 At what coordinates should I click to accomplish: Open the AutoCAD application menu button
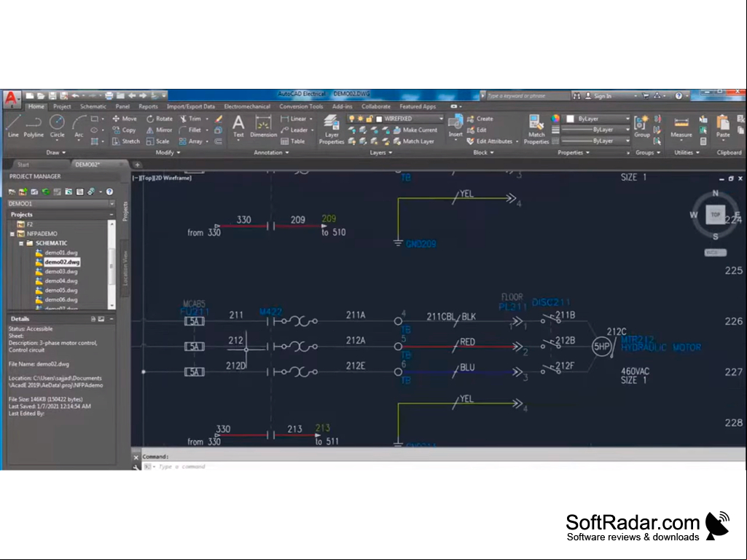point(12,98)
